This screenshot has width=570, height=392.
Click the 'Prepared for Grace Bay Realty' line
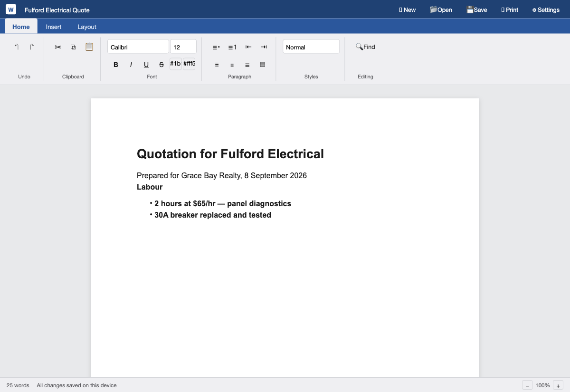point(222,175)
